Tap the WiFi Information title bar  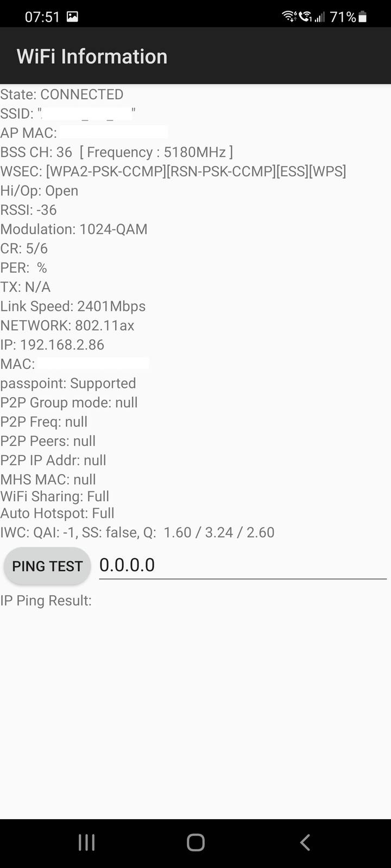coord(195,56)
